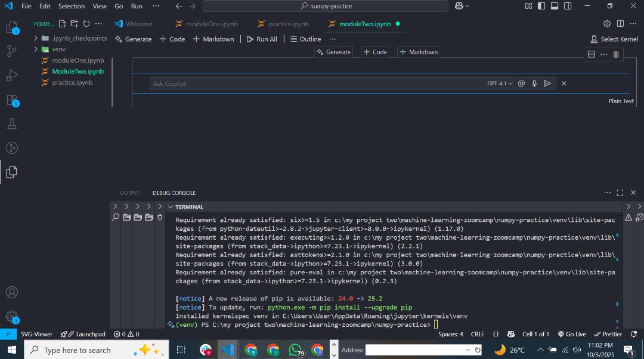
Task: Click the Windows taskbar search box
Action: pos(96,350)
